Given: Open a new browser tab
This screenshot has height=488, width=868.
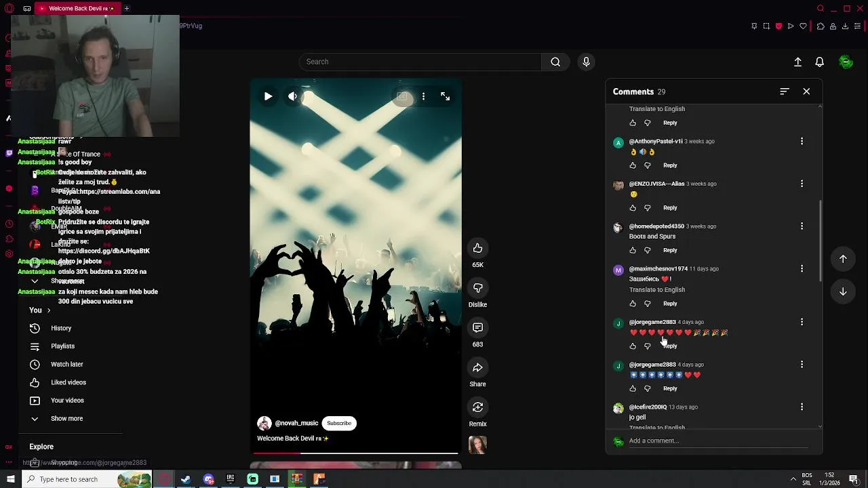Looking at the screenshot, I should pos(126,8).
